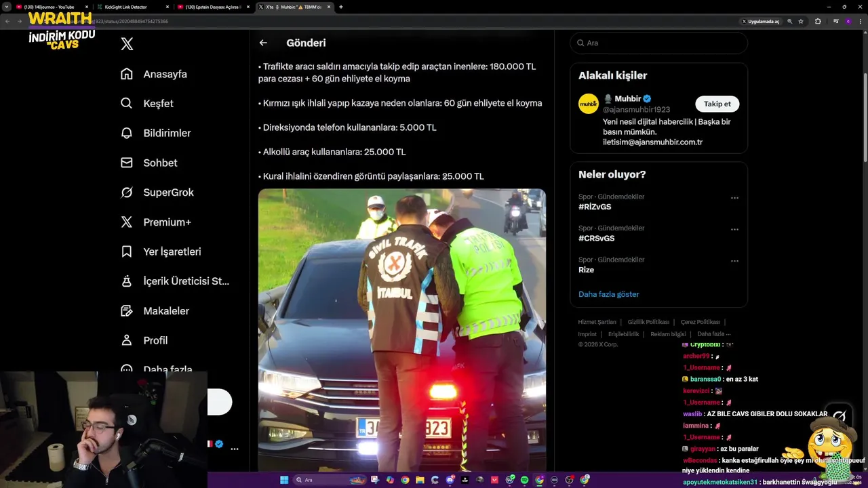Click Daha fazla göster link

pos(608,294)
